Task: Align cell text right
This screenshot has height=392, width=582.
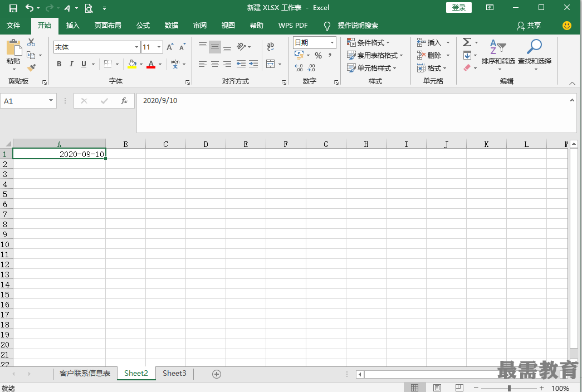Action: 227,64
